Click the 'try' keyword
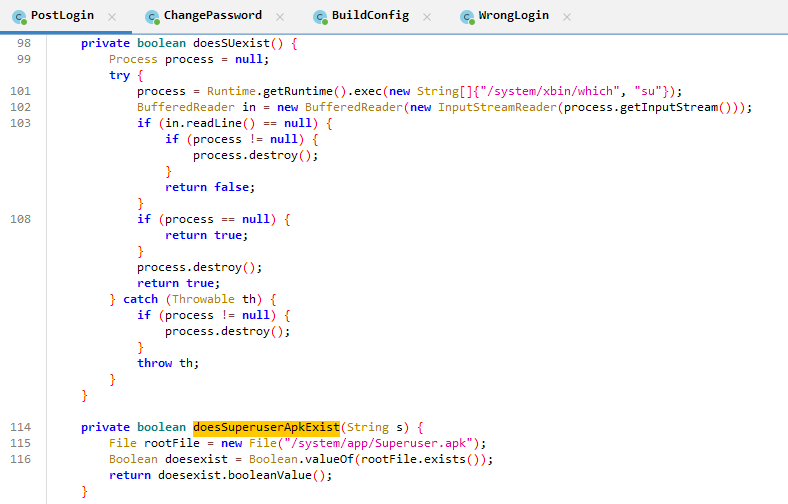The width and height of the screenshot is (788, 504). (x=120, y=75)
